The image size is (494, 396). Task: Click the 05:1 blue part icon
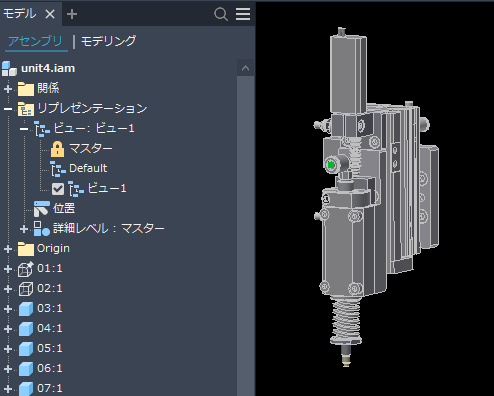26,349
